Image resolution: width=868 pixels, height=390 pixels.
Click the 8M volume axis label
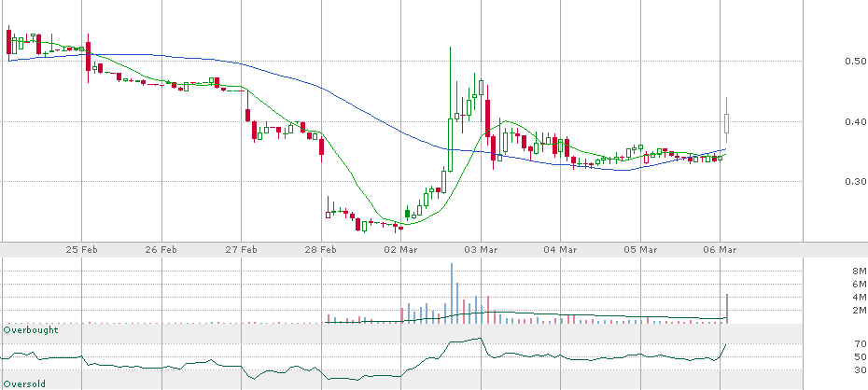860,272
